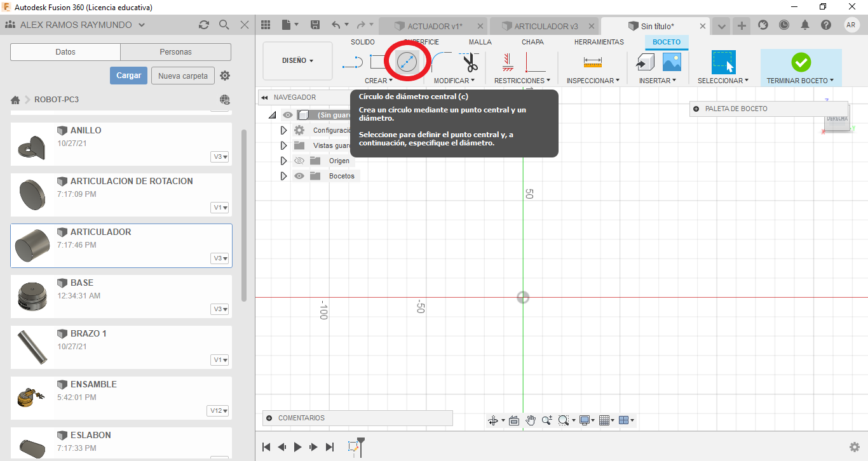Expand the Origen folder node

[x=284, y=161]
